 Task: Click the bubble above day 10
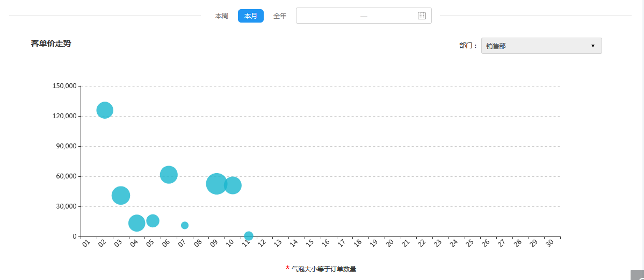click(233, 185)
